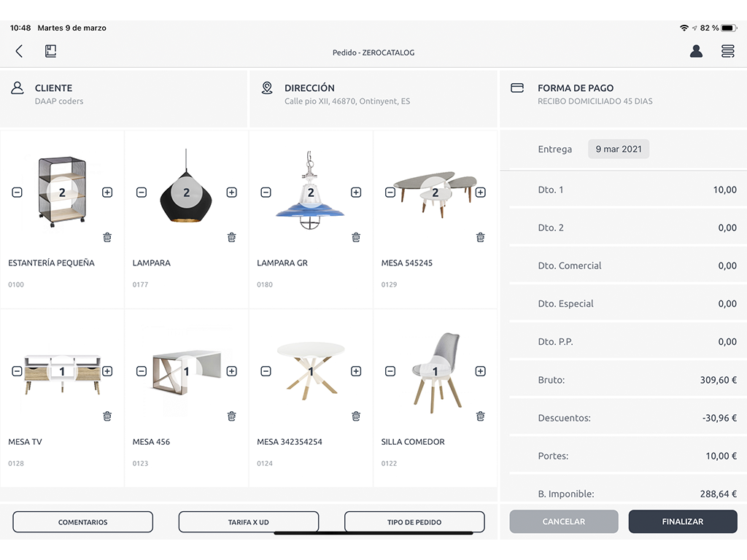Check the Wi-Fi status icon
This screenshot has height=560, width=747.
(684, 28)
